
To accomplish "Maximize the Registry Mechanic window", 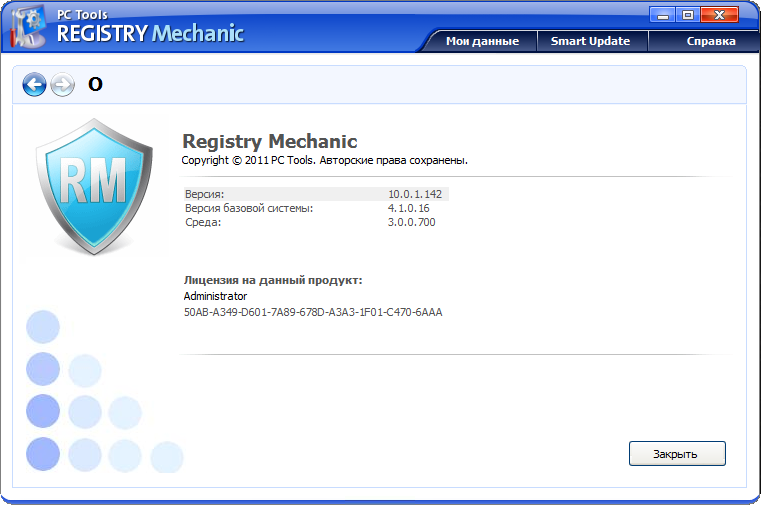I will click(688, 15).
